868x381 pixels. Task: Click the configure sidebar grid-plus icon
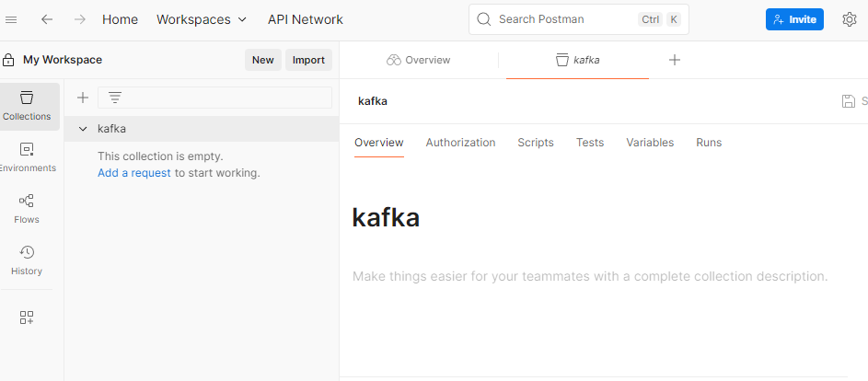pos(27,317)
